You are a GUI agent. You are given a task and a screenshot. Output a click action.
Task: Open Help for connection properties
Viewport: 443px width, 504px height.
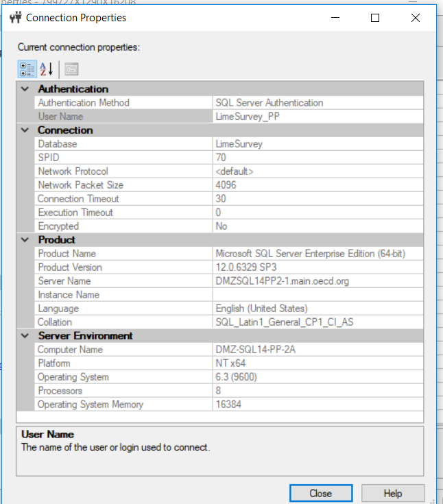[393, 493]
